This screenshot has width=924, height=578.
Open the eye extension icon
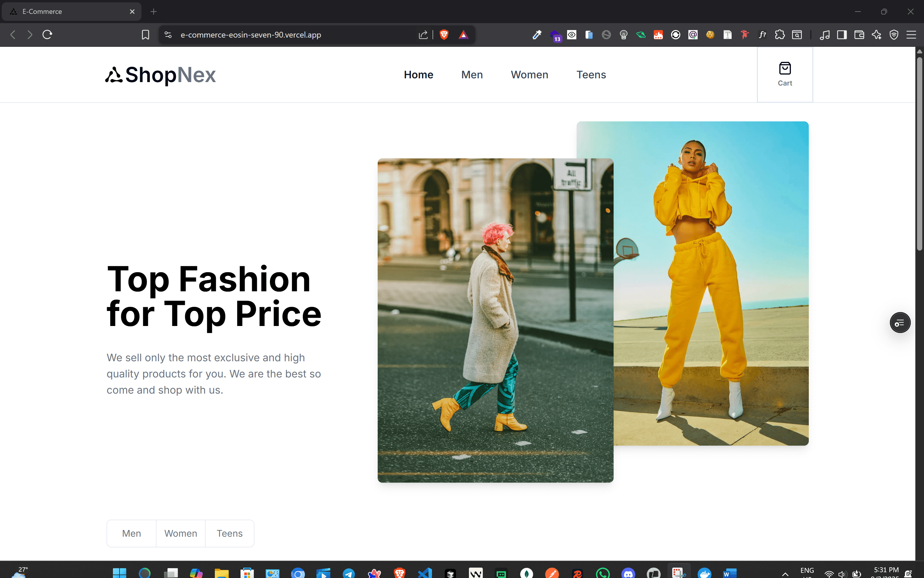572,35
